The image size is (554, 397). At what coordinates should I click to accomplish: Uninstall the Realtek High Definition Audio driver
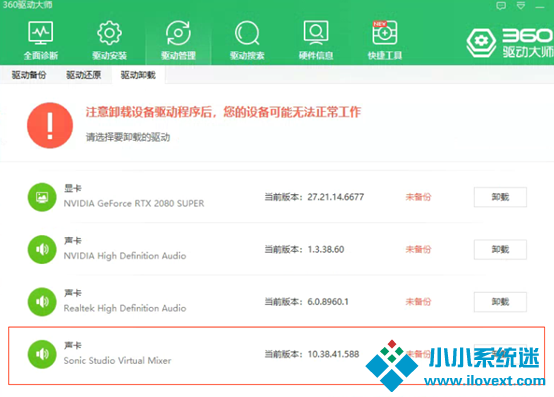[500, 302]
